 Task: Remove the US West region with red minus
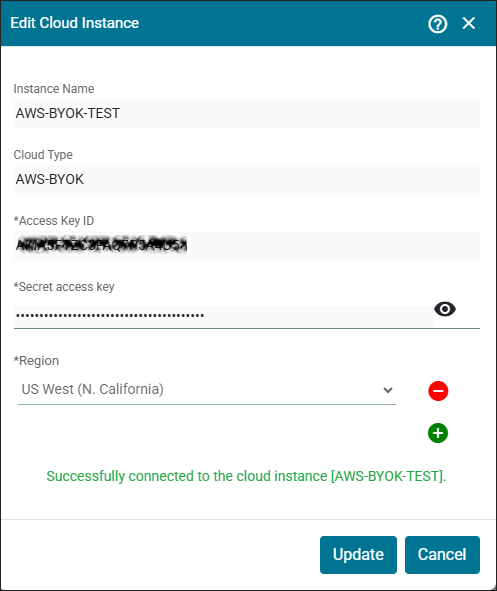tap(438, 391)
